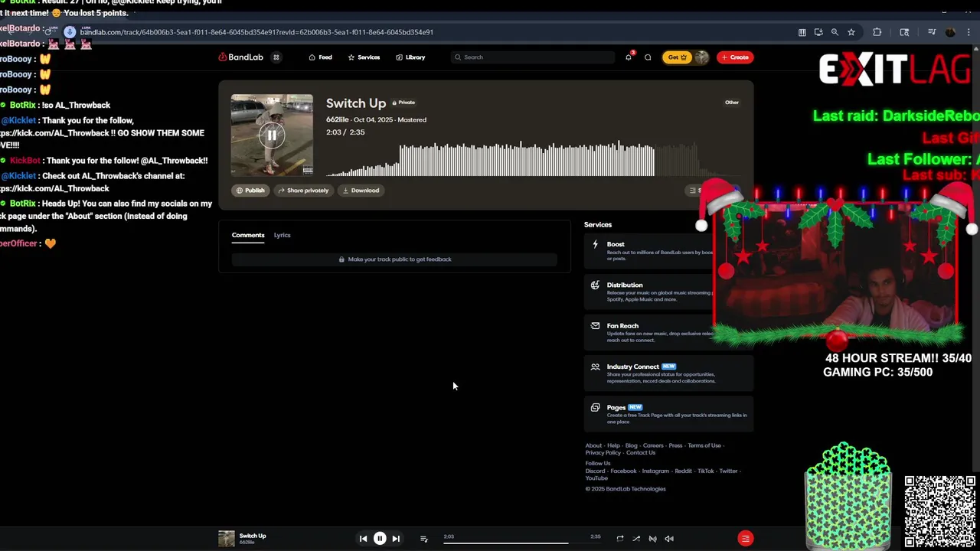Click Share privately

tap(303, 191)
